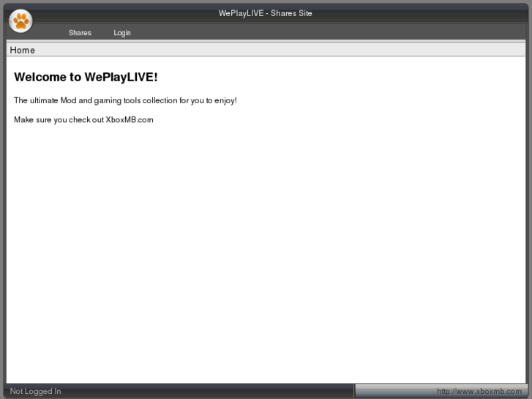Open the Login menu item
The height and width of the screenshot is (399, 532).
121,33
